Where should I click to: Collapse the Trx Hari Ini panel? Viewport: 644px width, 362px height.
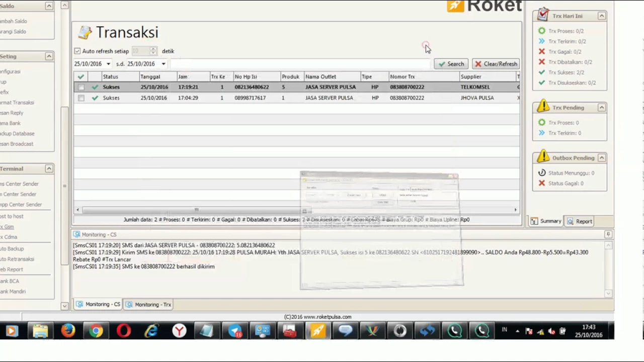coord(601,16)
